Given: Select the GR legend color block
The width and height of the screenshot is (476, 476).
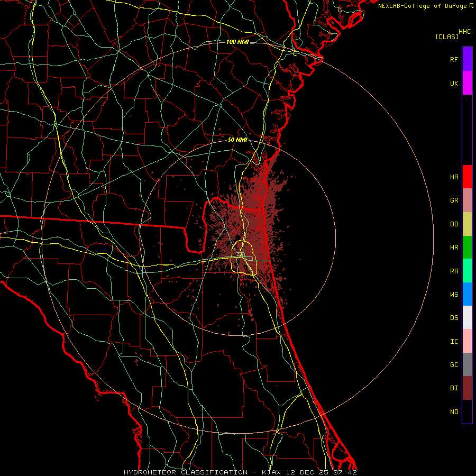Looking at the screenshot, I should point(467,200).
